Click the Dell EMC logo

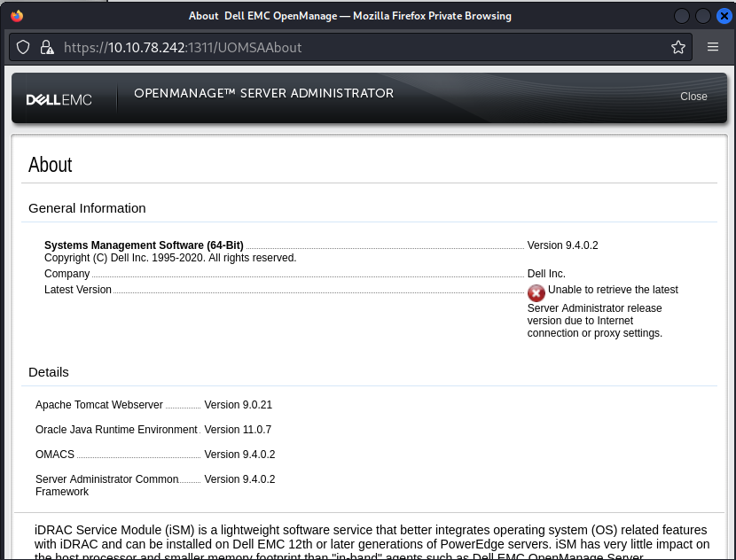59,98
